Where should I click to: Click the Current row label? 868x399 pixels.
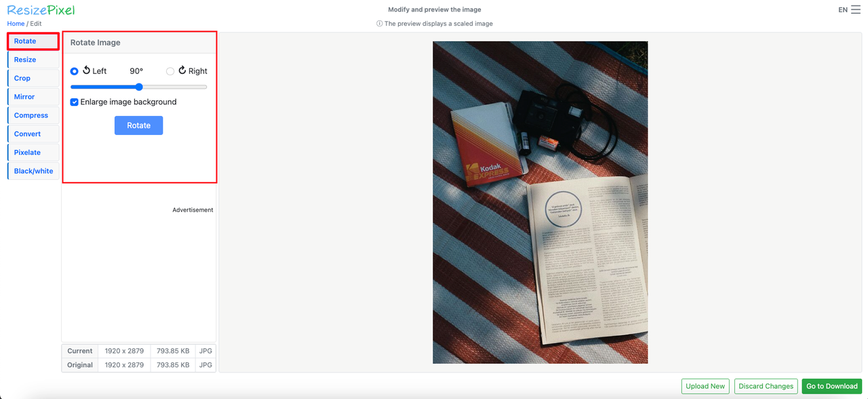(x=80, y=351)
